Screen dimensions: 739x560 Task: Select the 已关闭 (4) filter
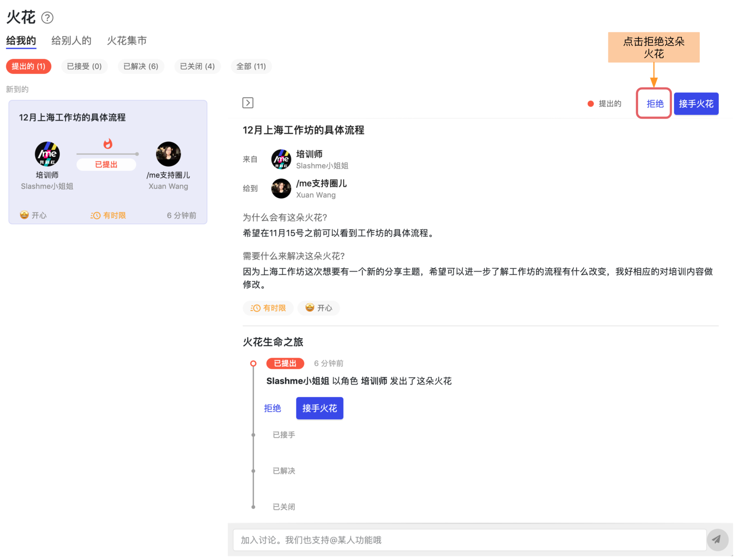tap(197, 66)
